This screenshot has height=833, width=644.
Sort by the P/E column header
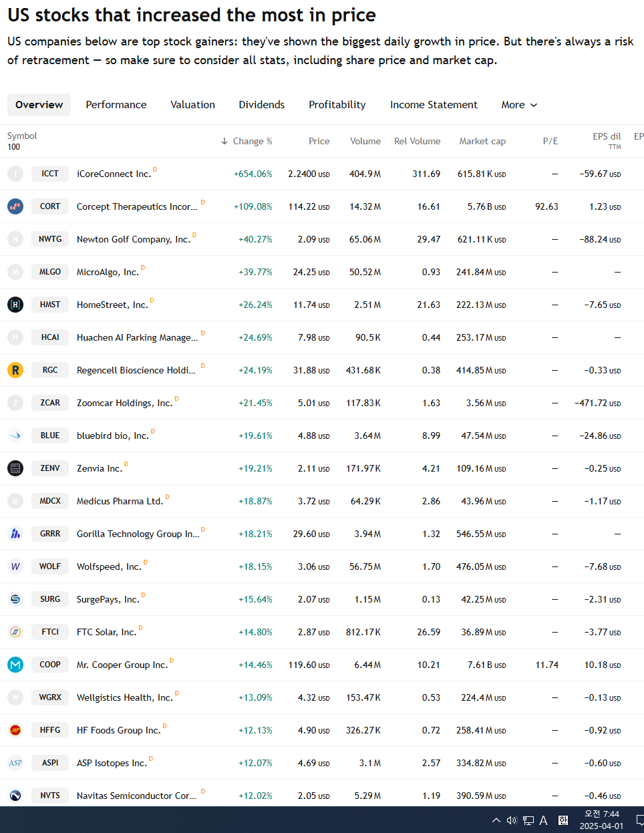(x=550, y=141)
